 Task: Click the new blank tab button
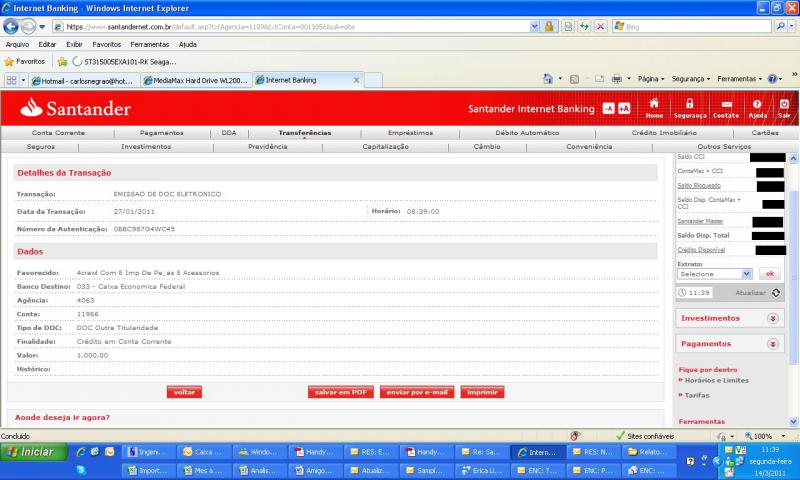tap(373, 80)
